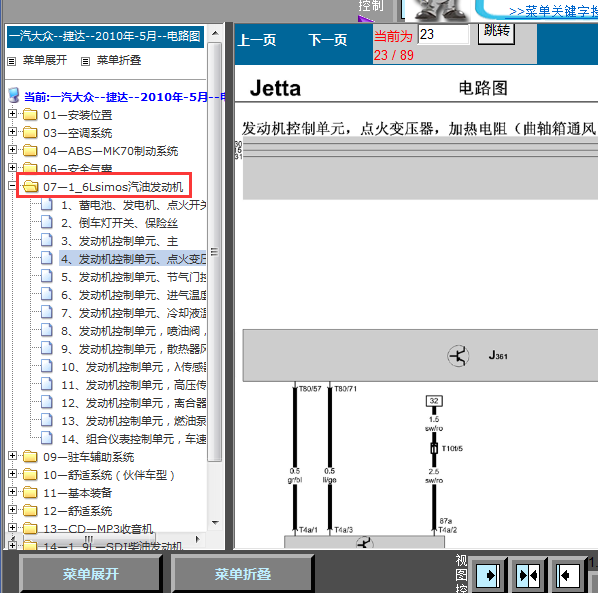Click the left-arrow view control icon
Screen dimensions: 598x593
click(568, 575)
